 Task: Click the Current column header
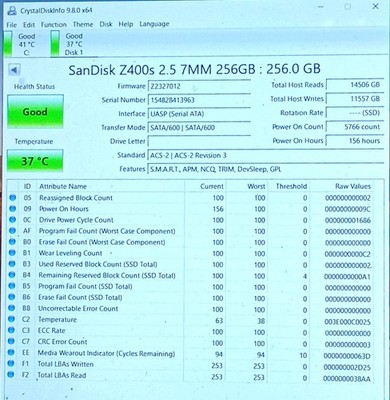coord(212,186)
